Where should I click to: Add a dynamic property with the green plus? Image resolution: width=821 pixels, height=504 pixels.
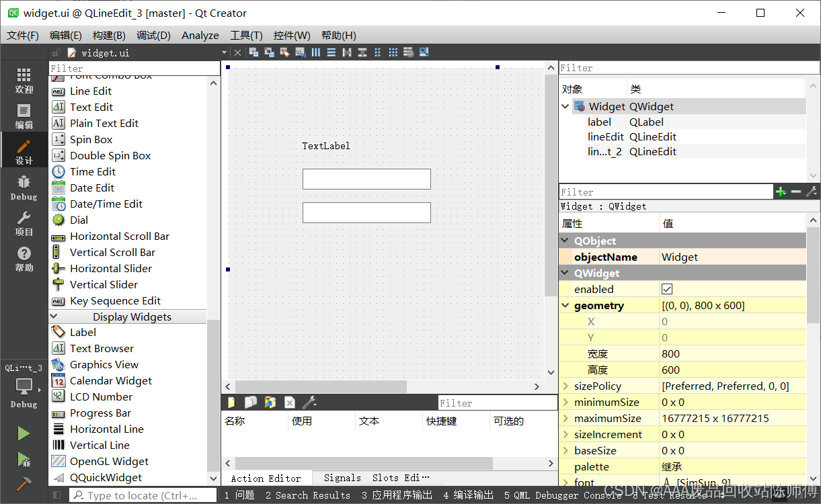tap(781, 192)
